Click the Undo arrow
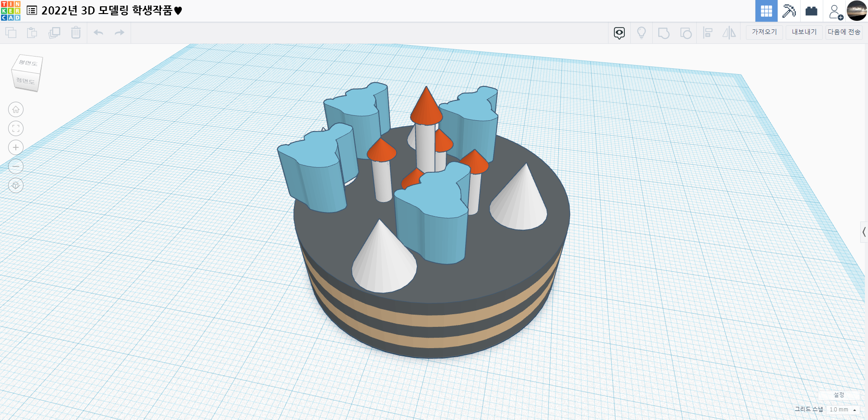The image size is (868, 420). coord(99,33)
